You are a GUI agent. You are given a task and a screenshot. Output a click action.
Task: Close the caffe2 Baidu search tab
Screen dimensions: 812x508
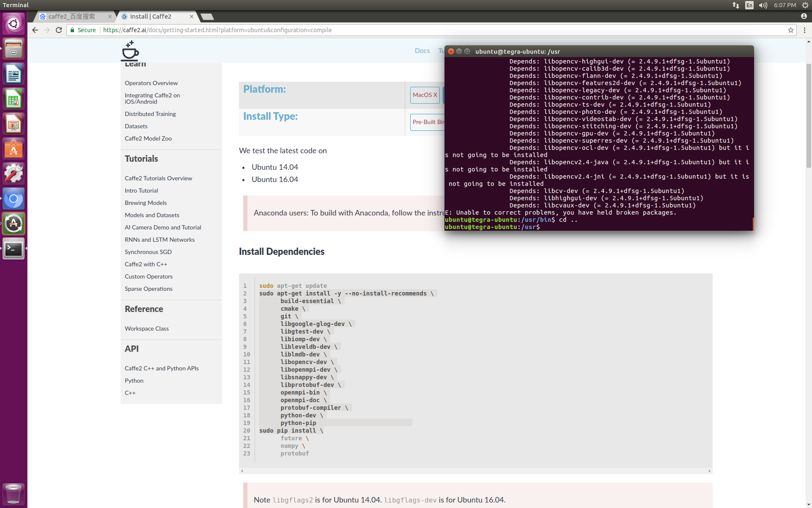pos(110,17)
